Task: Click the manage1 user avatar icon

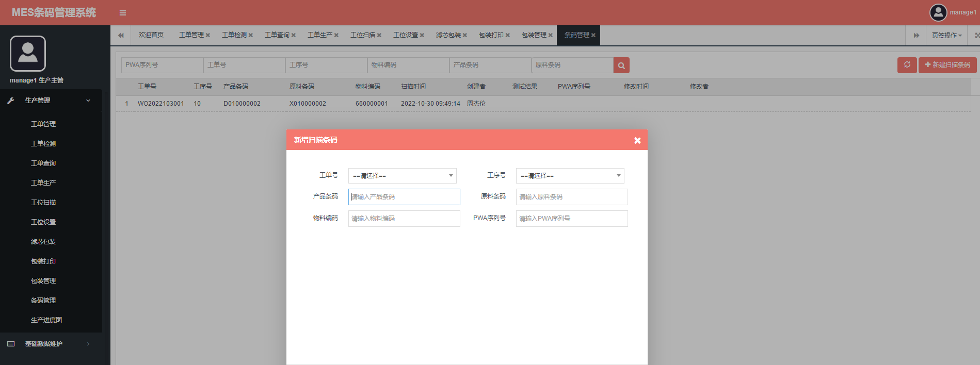Action: click(x=938, y=12)
